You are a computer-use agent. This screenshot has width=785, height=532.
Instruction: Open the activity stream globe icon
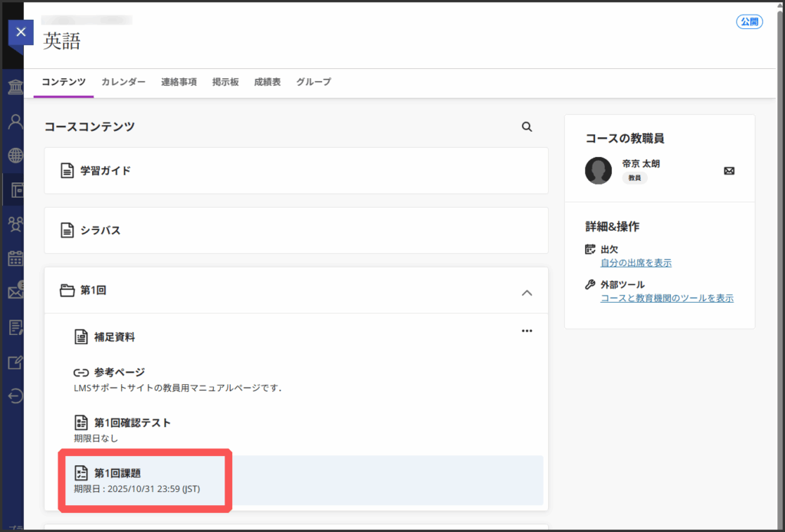pyautogui.click(x=15, y=156)
